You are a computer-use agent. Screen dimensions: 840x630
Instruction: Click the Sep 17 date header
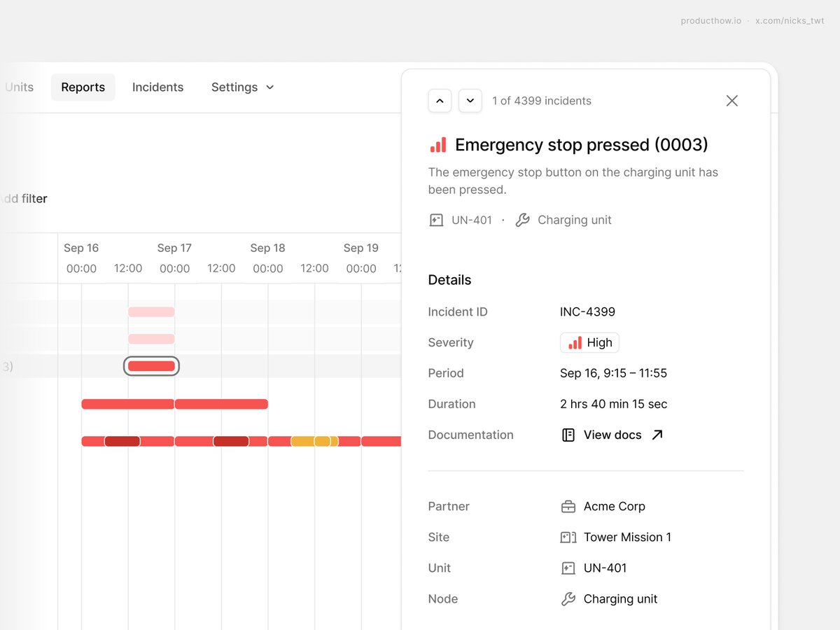pyautogui.click(x=174, y=248)
